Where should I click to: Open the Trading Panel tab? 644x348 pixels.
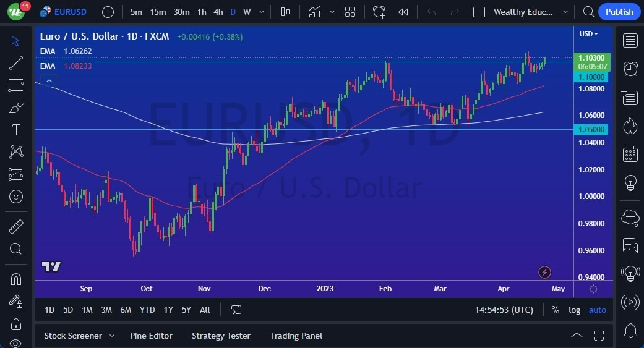296,336
